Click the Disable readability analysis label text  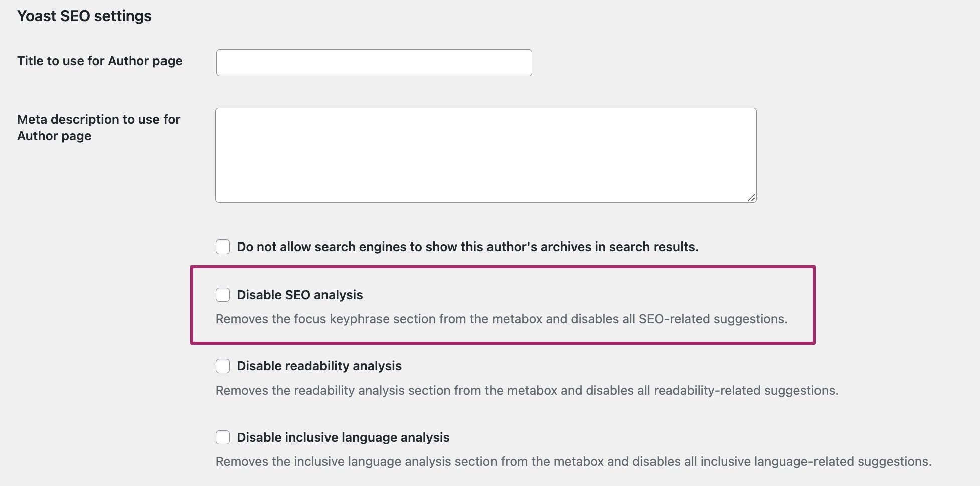coord(319,366)
